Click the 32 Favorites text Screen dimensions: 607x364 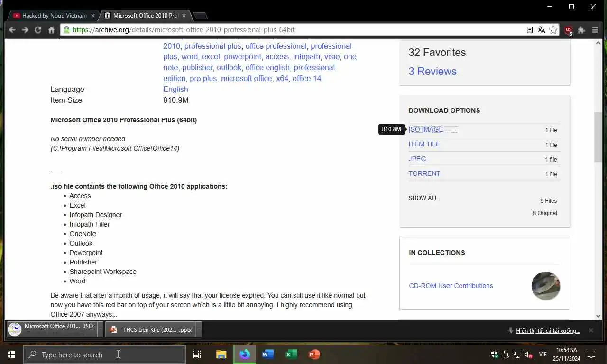point(437,52)
